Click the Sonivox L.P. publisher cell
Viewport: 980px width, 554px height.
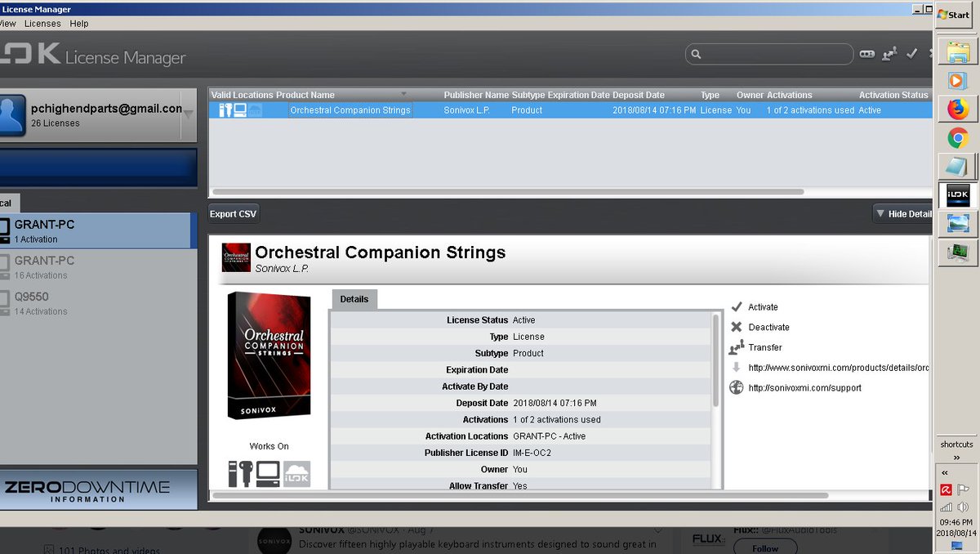click(467, 110)
